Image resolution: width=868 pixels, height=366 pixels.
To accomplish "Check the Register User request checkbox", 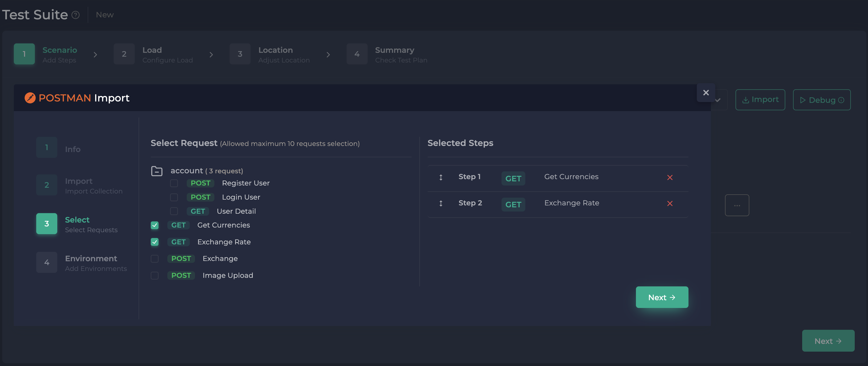I will 174,183.
